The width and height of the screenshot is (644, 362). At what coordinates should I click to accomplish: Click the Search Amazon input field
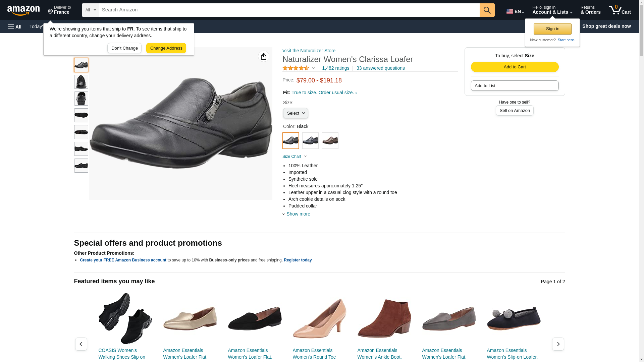[x=289, y=10]
